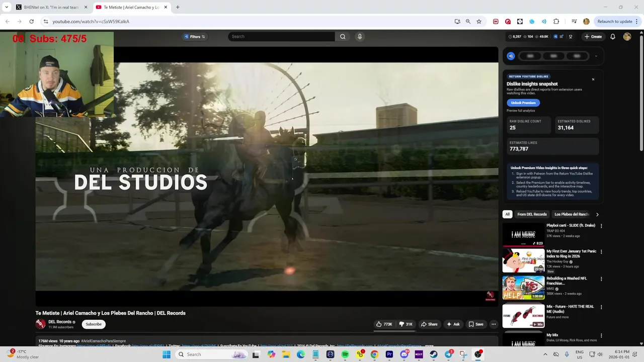Expand the description with ...more
Screen dimensions: 644x362
click(x=429, y=346)
